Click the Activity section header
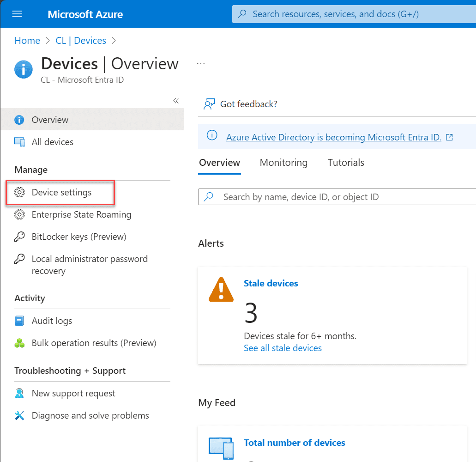This screenshot has width=476, height=462. 30,298
